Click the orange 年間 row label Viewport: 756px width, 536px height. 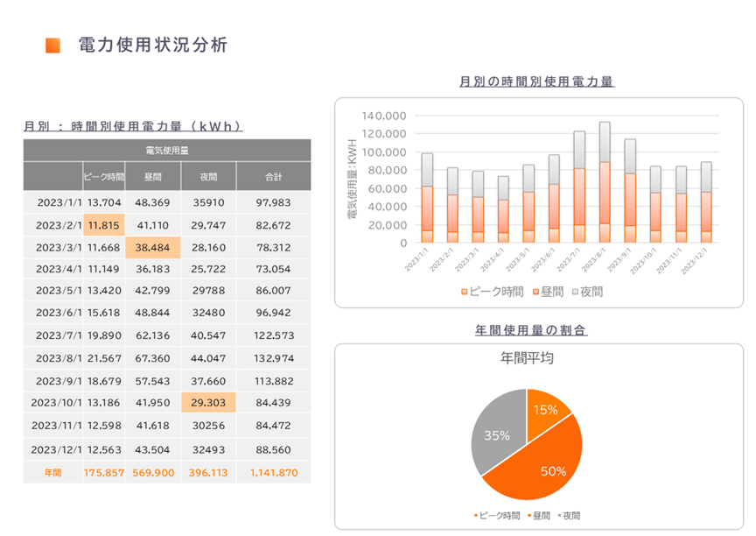pyautogui.click(x=52, y=472)
